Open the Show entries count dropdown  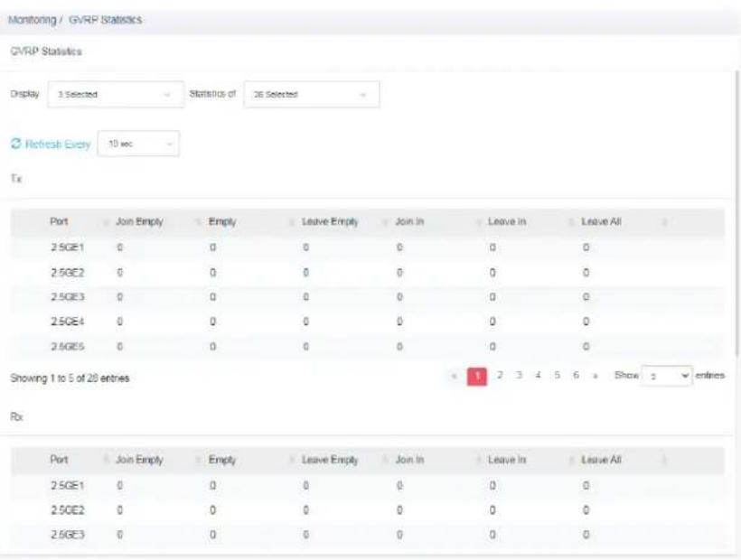coord(667,376)
